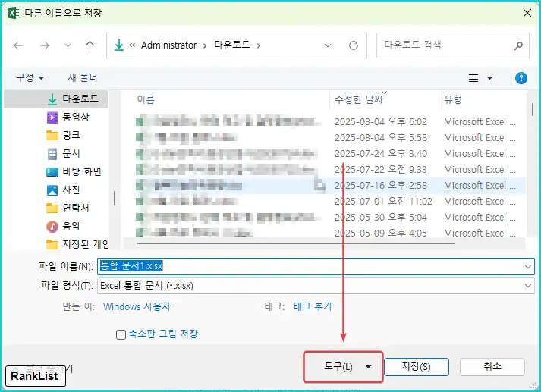Image resolution: width=541 pixels, height=392 pixels.
Task: Sort by the 수정한 날짜 column header
Action: click(x=358, y=100)
